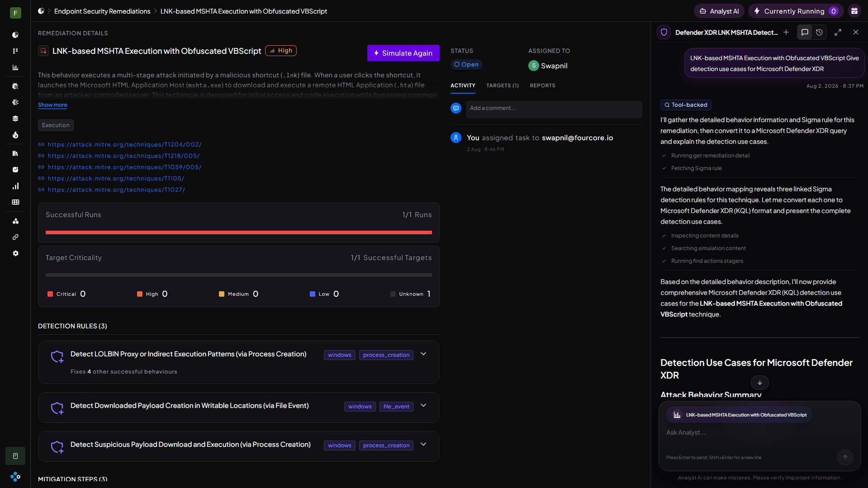Send the message with the arrow button
Image resolution: width=868 pixels, height=488 pixels.
pyautogui.click(x=845, y=457)
